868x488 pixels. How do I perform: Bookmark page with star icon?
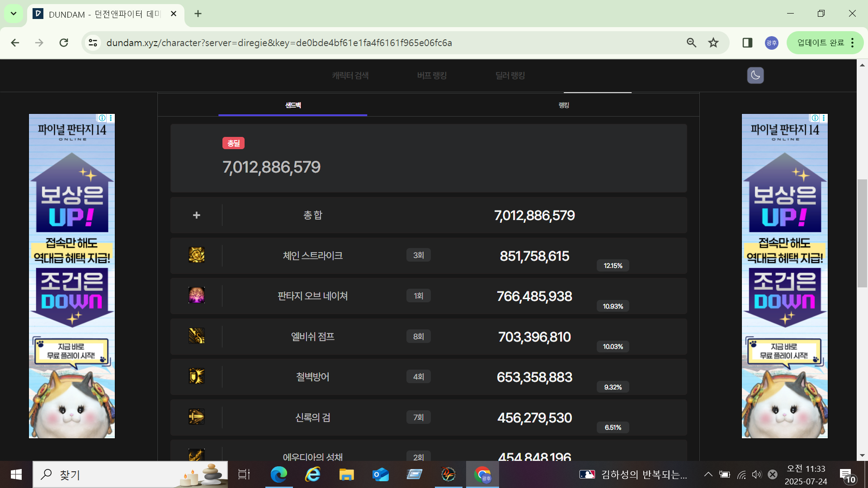pyautogui.click(x=713, y=43)
